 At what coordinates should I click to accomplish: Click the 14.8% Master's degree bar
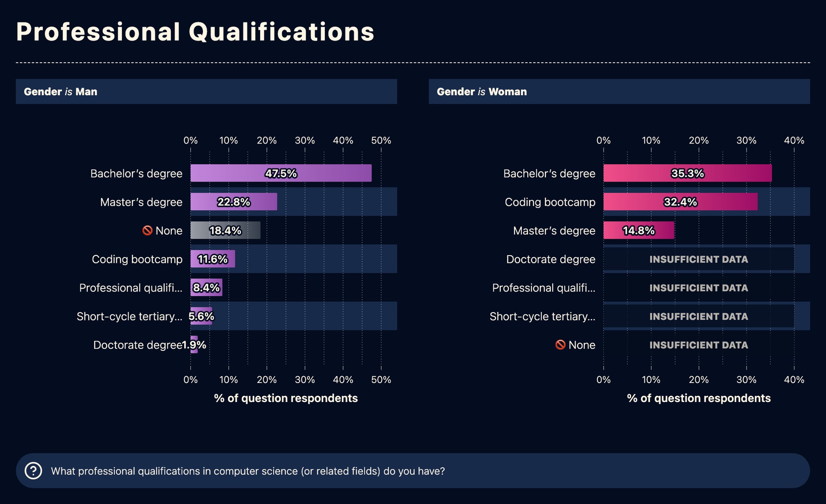click(638, 231)
